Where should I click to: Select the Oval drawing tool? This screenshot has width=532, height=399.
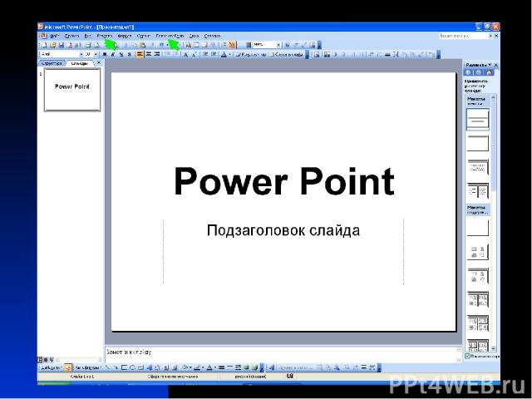point(133,367)
